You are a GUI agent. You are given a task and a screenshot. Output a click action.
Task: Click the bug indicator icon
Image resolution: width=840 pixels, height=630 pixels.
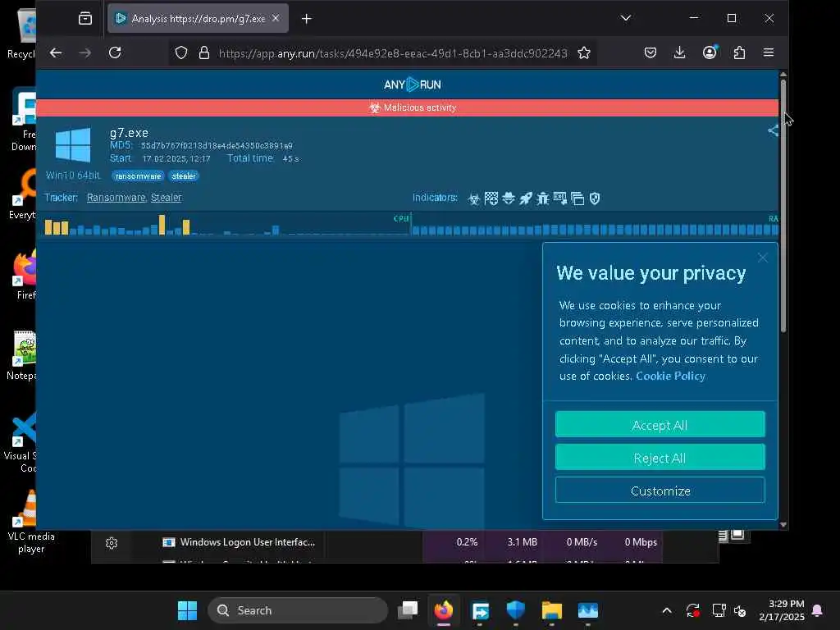(543, 199)
